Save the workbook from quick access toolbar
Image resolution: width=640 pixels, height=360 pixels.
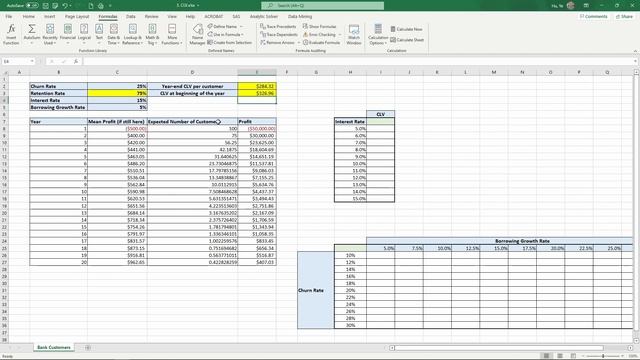point(46,6)
